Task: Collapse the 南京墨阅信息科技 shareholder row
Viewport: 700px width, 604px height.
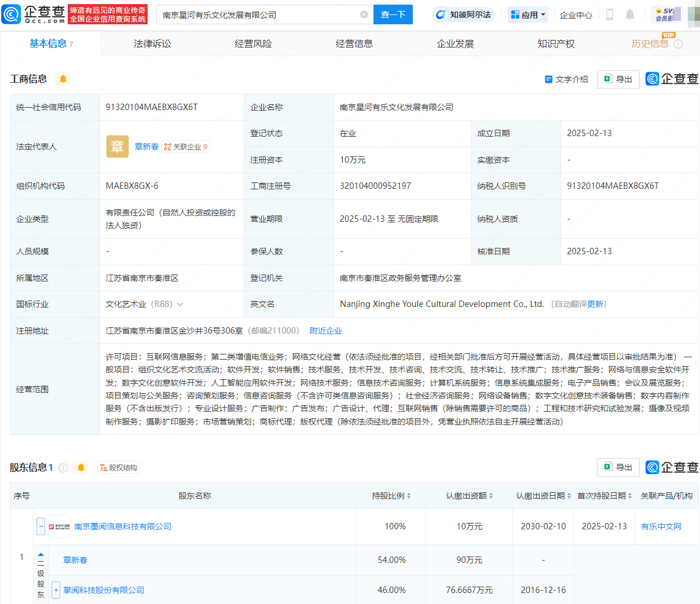Action: (x=41, y=526)
